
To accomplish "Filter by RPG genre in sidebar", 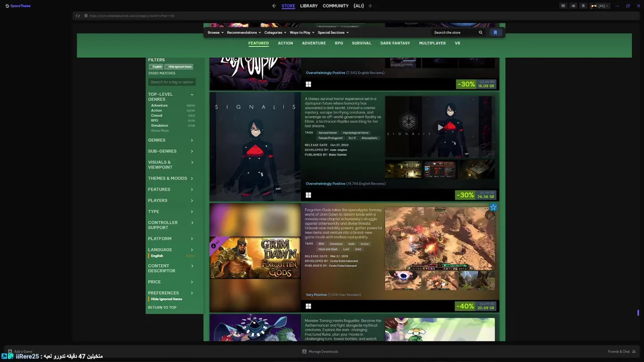I will [154, 121].
